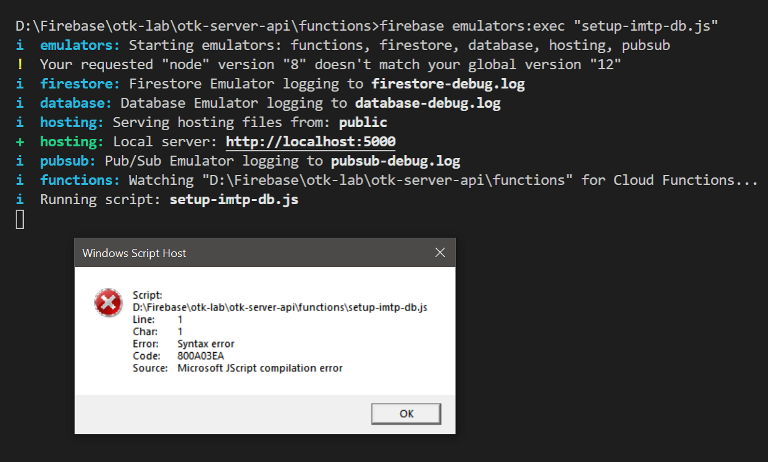Click the script path in the error dialog
The width and height of the screenshot is (768, 462).
[280, 307]
